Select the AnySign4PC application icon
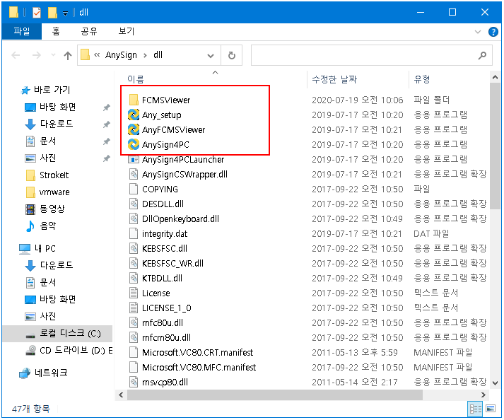This screenshot has height=420, width=504. [x=134, y=144]
